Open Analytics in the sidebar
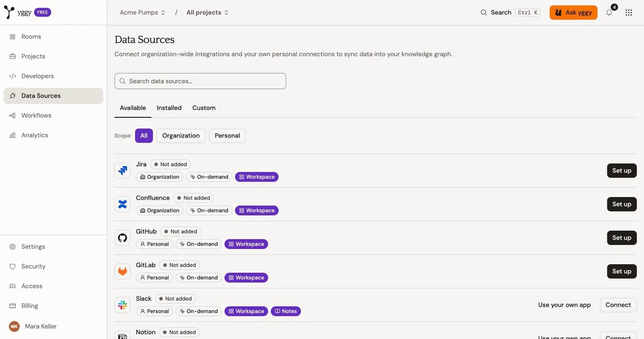The height and width of the screenshot is (339, 644). click(53, 135)
